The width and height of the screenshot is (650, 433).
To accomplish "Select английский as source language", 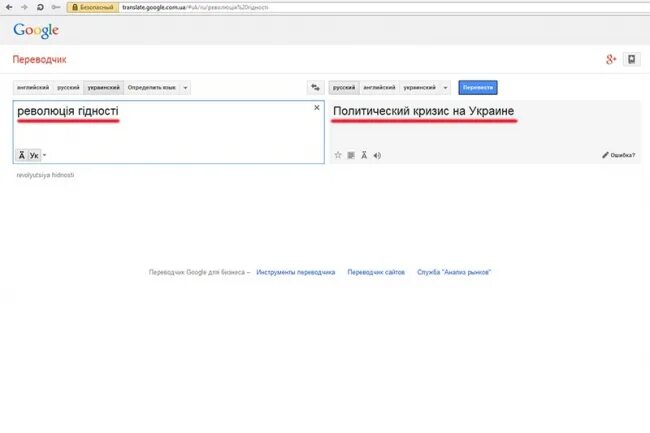I will coord(33,87).
